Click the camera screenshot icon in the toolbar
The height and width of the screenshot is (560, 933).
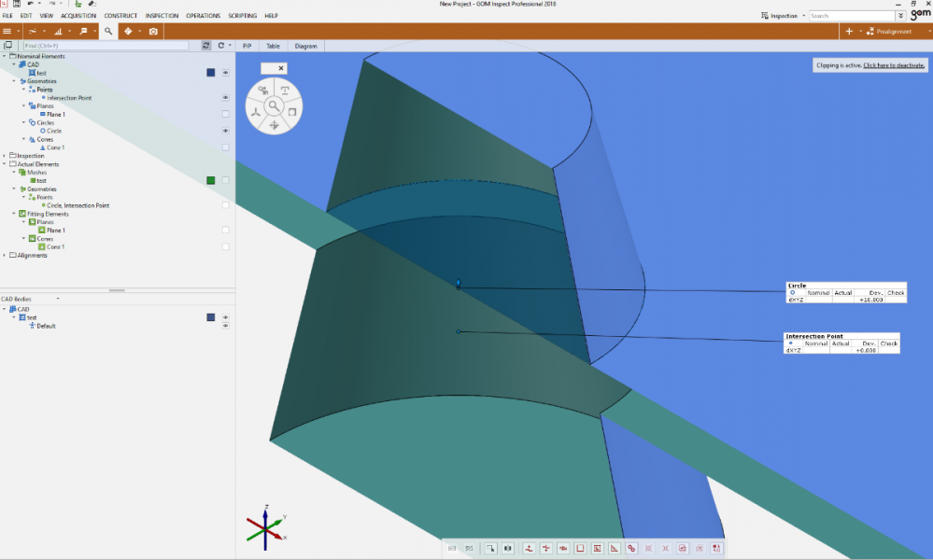click(152, 31)
